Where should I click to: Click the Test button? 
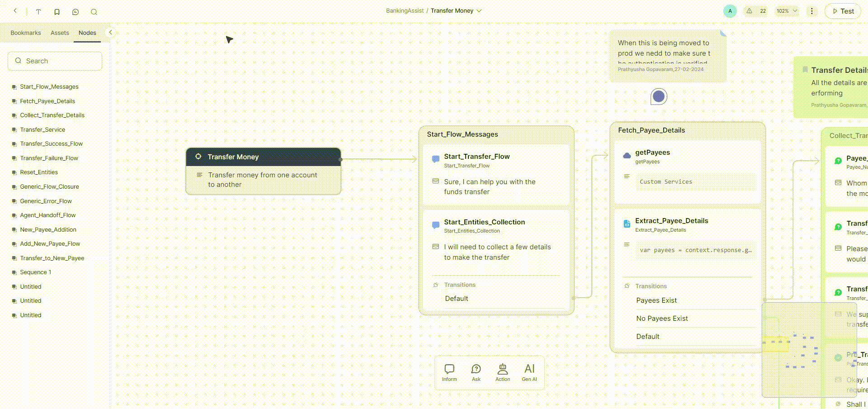(x=843, y=11)
